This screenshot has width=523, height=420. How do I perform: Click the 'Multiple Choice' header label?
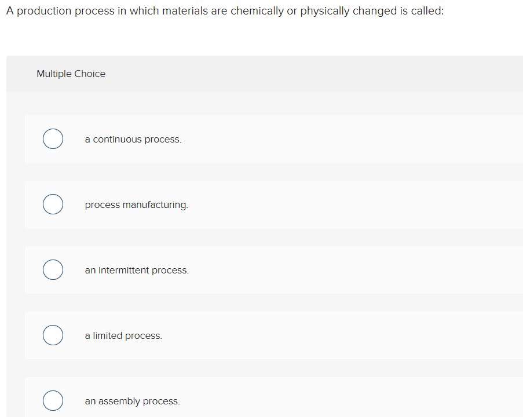pyautogui.click(x=71, y=74)
